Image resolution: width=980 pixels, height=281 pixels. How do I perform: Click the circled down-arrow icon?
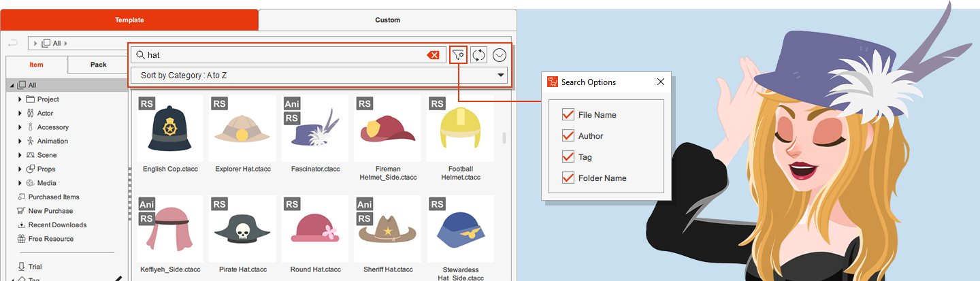pyautogui.click(x=500, y=55)
